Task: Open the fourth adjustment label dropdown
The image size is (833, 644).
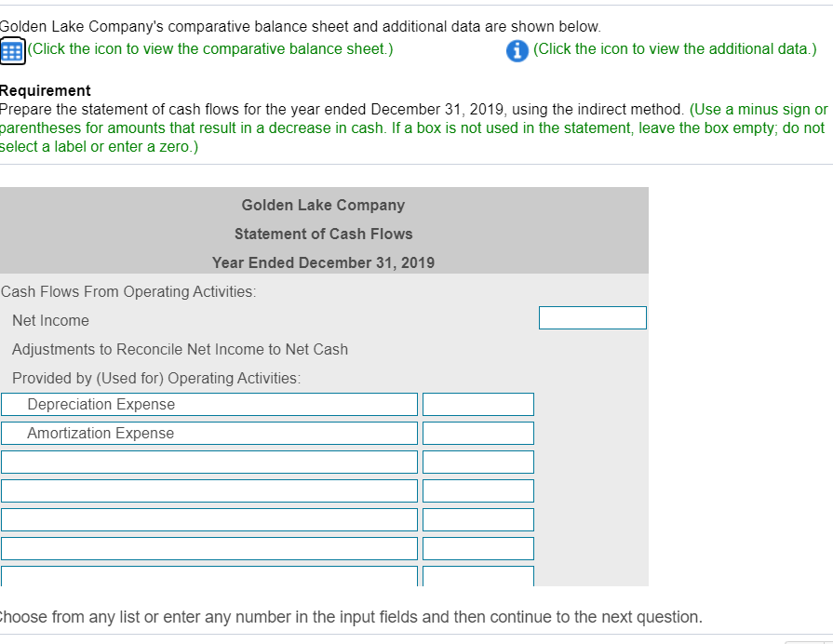Action: click(x=208, y=490)
